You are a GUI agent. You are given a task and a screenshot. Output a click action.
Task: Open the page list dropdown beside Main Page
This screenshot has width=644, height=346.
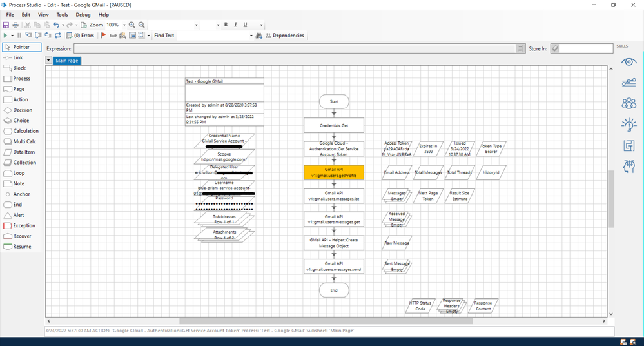tap(49, 61)
